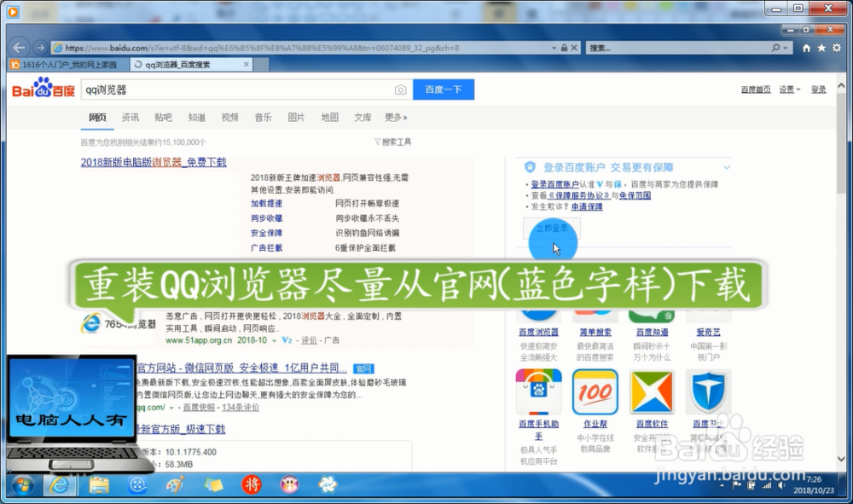Click the 134条评价 link
The height and width of the screenshot is (504, 853).
pos(241,408)
